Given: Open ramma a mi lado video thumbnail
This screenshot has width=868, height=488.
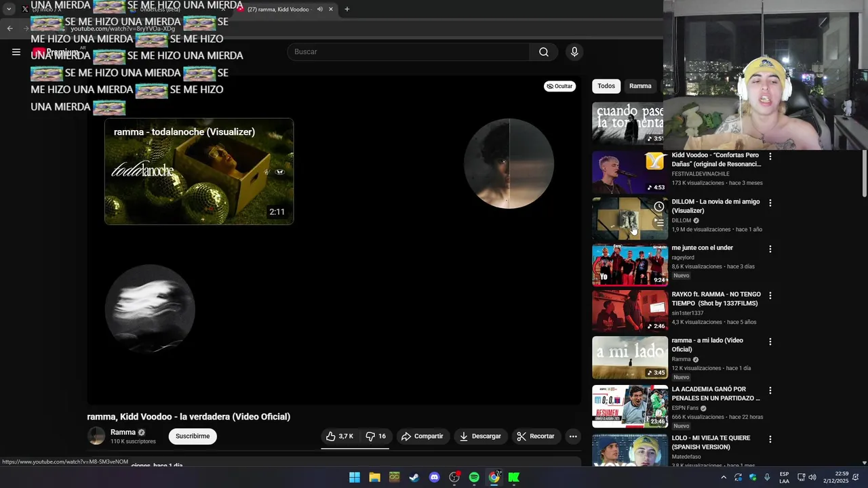Looking at the screenshot, I should click(x=630, y=357).
